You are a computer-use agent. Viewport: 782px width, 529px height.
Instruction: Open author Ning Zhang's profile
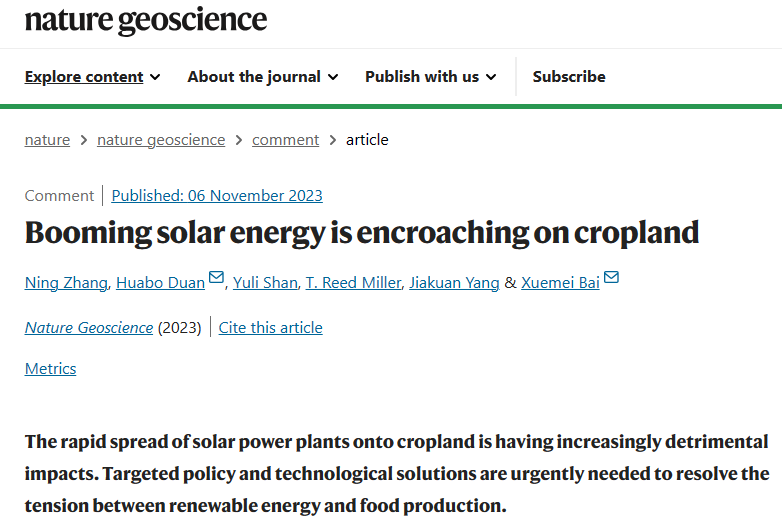tap(66, 283)
